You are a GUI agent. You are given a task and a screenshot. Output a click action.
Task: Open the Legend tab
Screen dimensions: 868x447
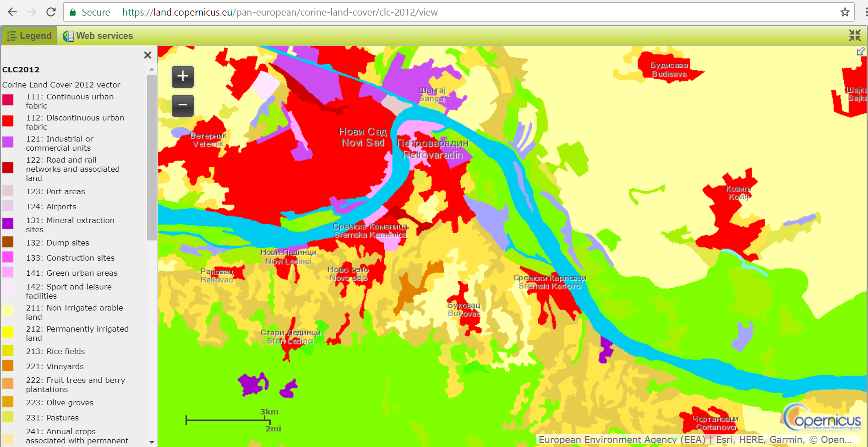29,36
